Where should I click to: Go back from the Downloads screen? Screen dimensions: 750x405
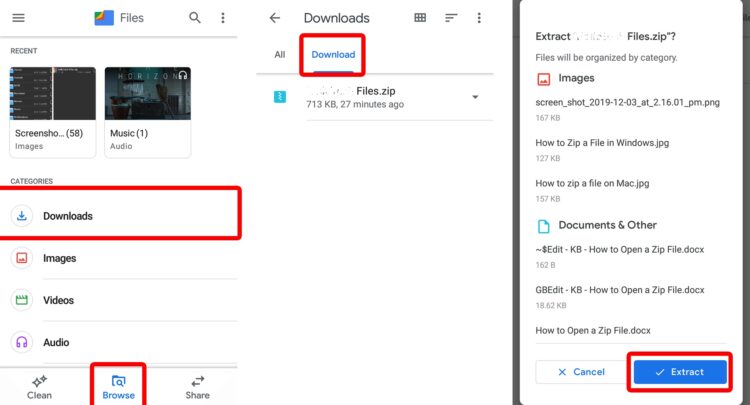[275, 18]
